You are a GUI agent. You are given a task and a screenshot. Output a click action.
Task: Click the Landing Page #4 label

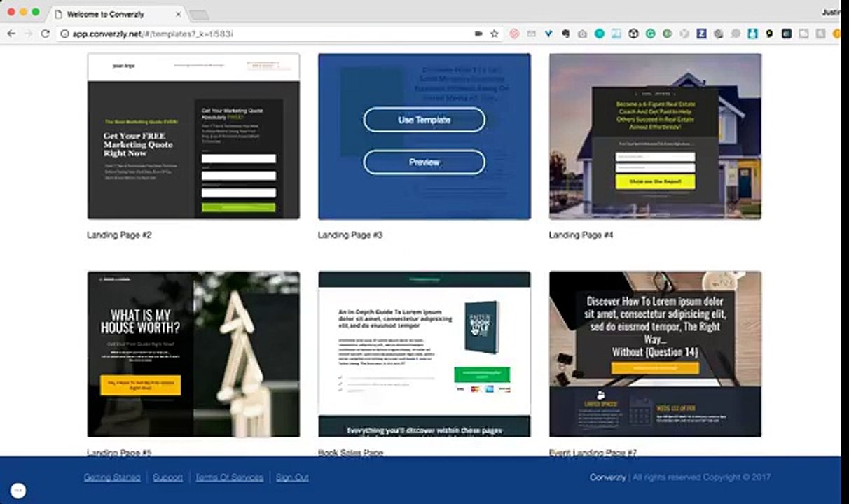pyautogui.click(x=581, y=235)
